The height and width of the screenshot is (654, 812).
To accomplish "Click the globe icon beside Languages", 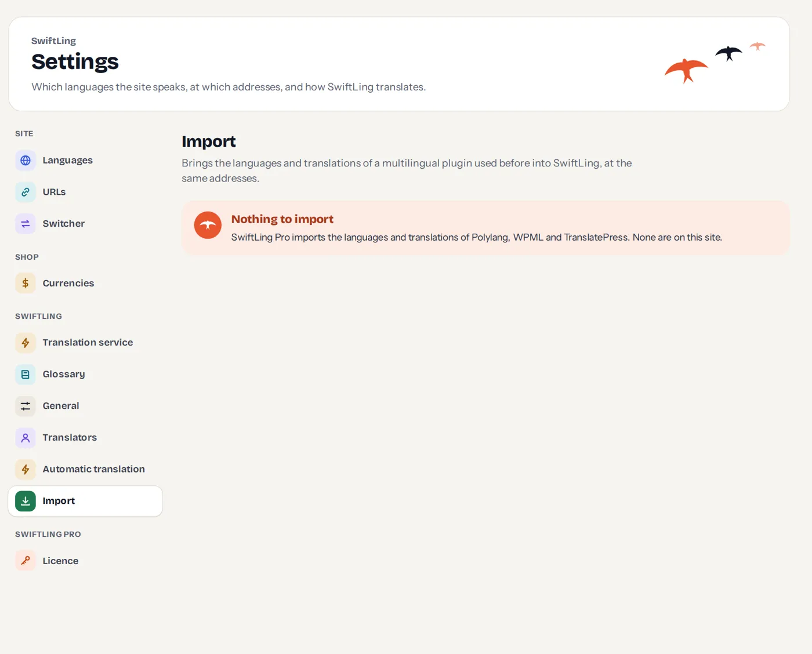I will (26, 161).
